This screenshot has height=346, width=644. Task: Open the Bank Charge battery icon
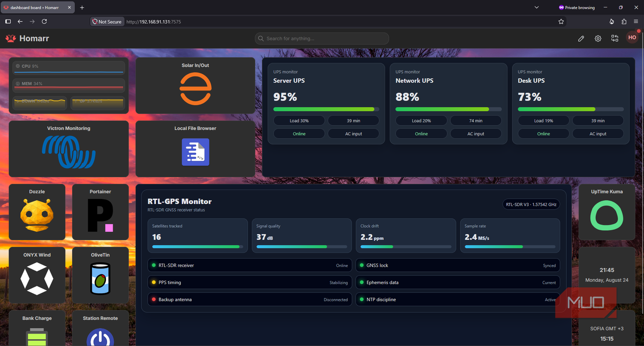(37, 337)
